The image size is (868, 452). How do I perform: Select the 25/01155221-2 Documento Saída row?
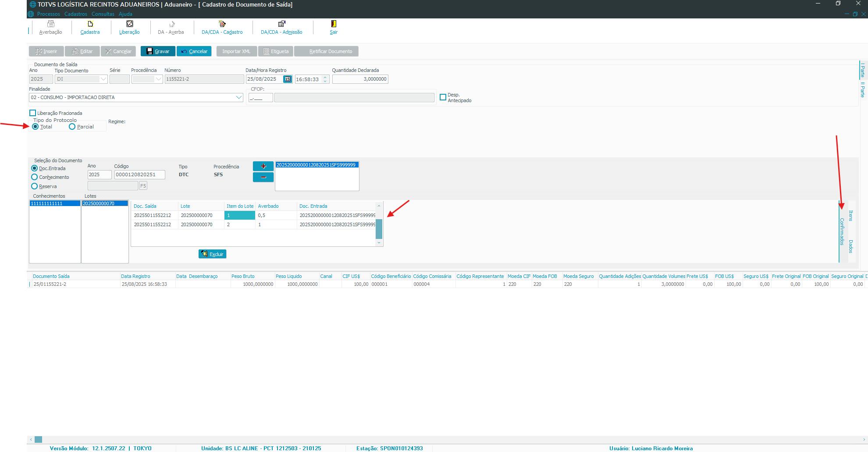point(447,284)
